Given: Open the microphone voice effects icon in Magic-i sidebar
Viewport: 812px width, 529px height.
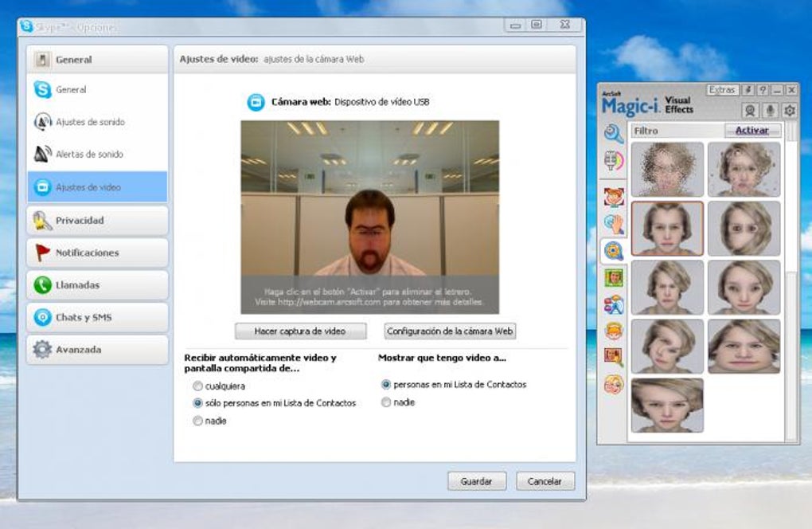Looking at the screenshot, I should (x=614, y=161).
